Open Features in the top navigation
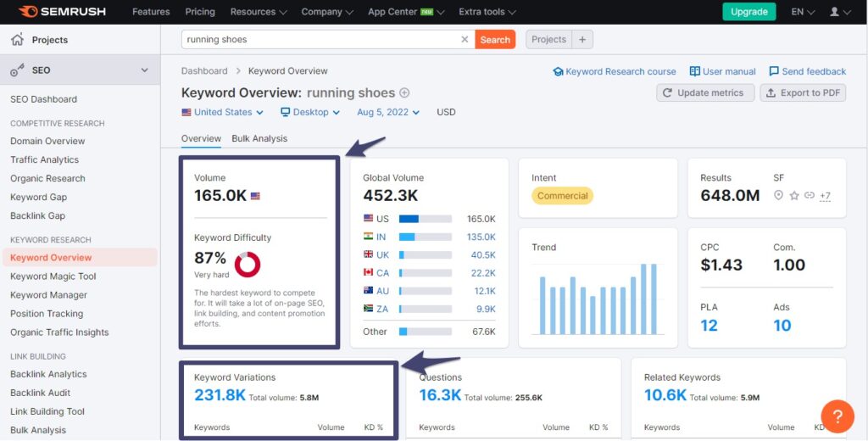 click(x=151, y=12)
